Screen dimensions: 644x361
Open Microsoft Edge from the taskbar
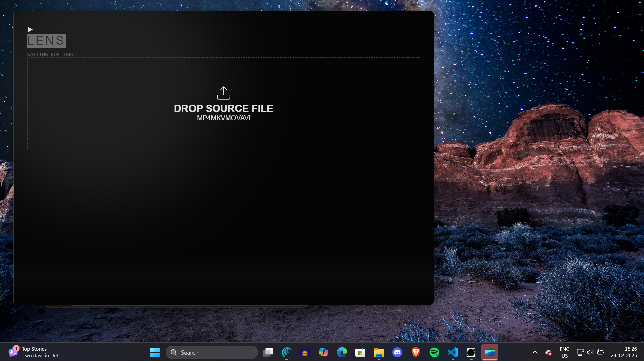coord(342,352)
